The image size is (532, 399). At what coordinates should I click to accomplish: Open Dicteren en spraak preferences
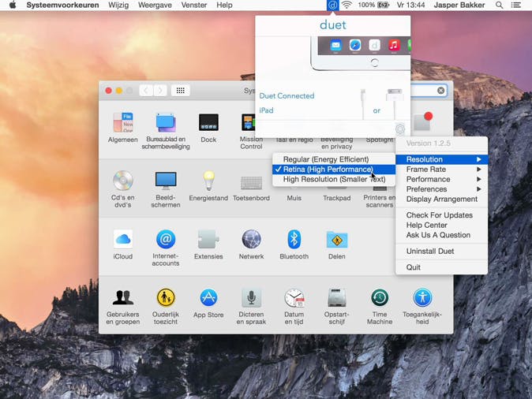point(251,306)
